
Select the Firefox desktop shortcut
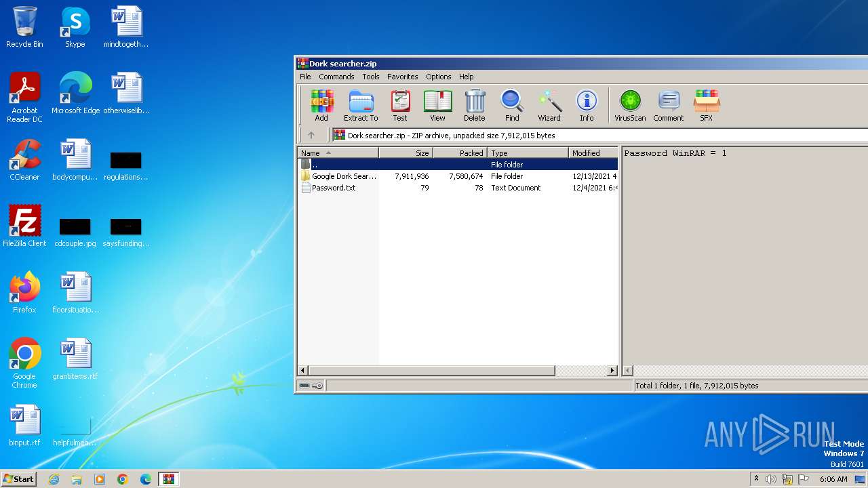point(24,293)
